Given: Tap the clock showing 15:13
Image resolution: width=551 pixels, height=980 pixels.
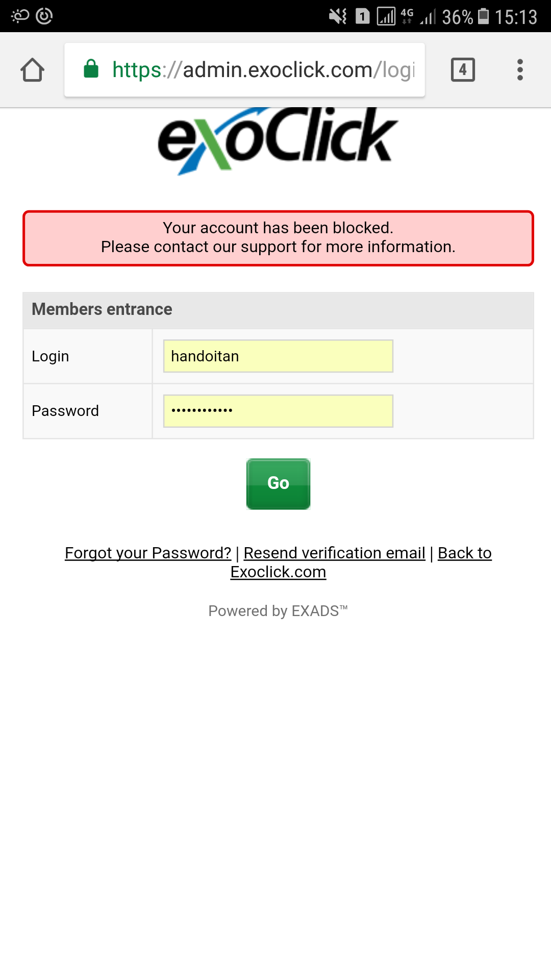Looking at the screenshot, I should click(516, 17).
